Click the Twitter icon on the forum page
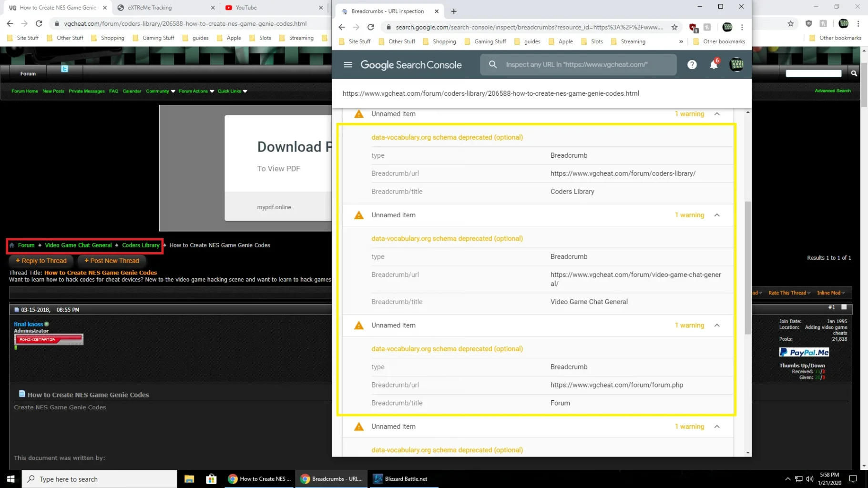 [x=64, y=69]
